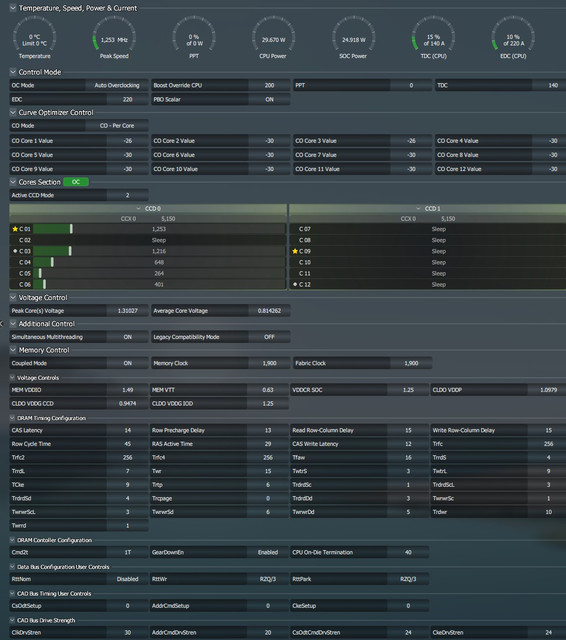Open OC Mode Auto Overclocking selector
The image size is (566, 640).
click(x=117, y=85)
